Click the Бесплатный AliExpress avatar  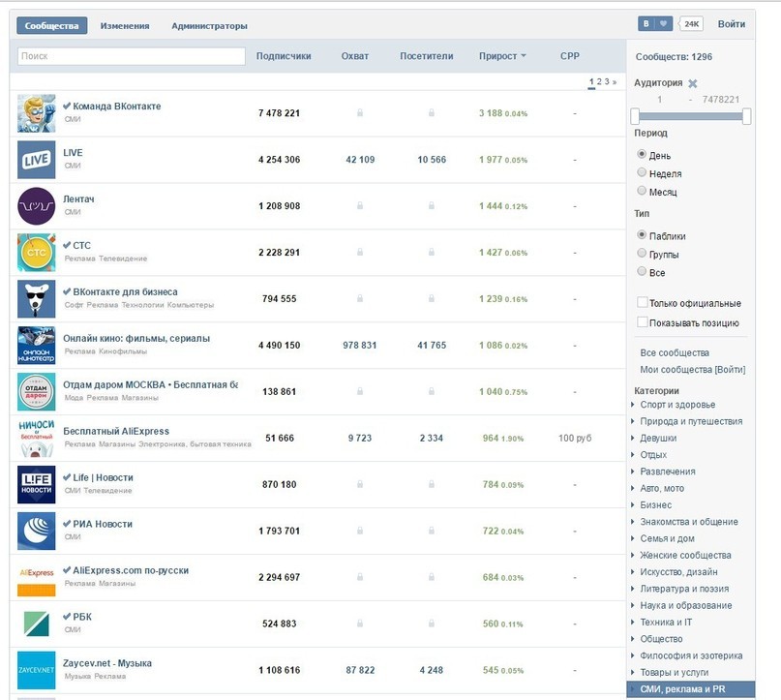click(x=37, y=438)
